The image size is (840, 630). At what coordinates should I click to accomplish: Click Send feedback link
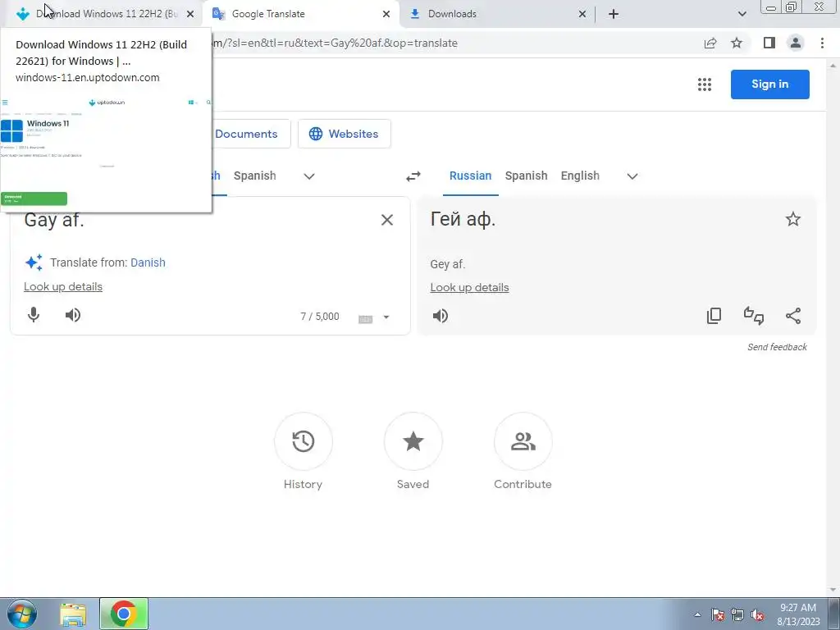[x=777, y=347]
